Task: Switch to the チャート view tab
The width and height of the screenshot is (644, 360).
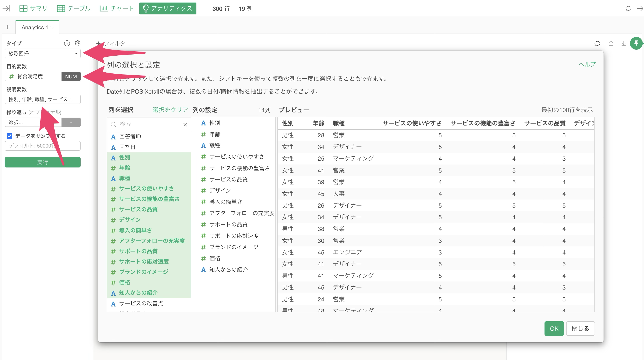Action: (x=117, y=8)
